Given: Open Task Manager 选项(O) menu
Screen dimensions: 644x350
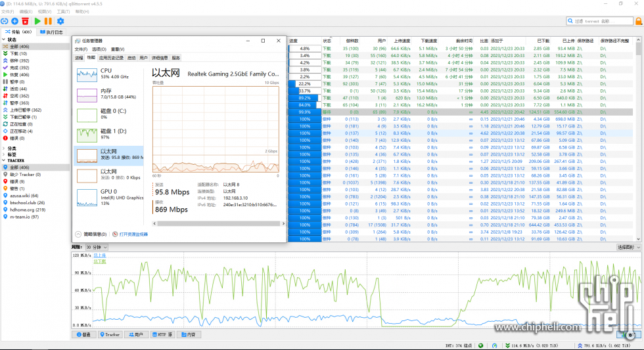Looking at the screenshot, I should tap(99, 49).
